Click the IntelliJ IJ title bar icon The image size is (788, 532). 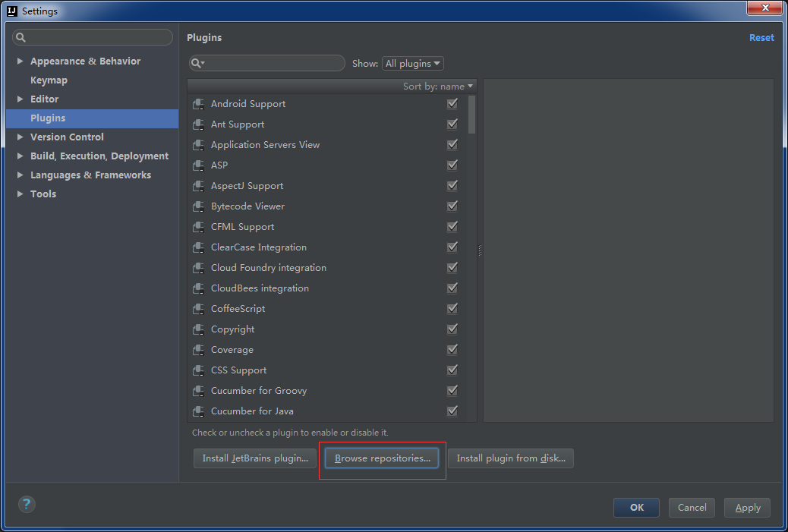click(x=12, y=11)
